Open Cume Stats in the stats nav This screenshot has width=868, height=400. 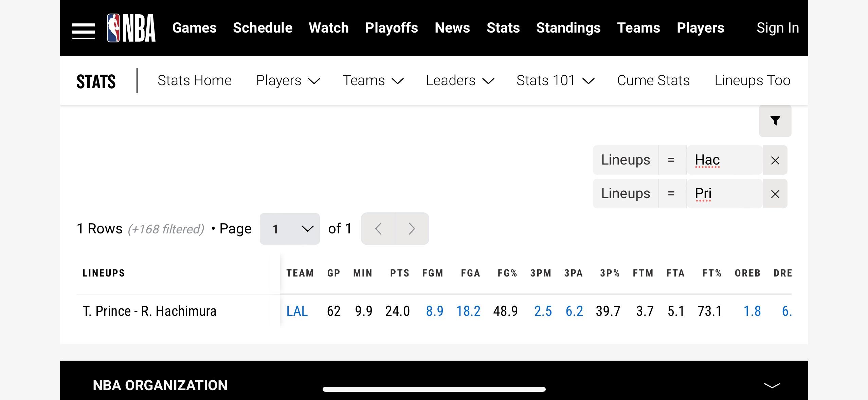653,81
